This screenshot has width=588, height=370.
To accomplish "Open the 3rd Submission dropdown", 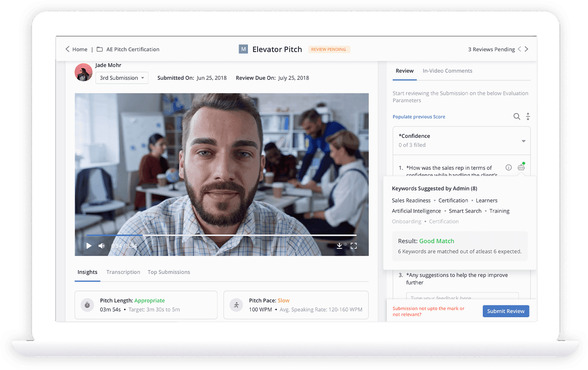I will [x=122, y=78].
